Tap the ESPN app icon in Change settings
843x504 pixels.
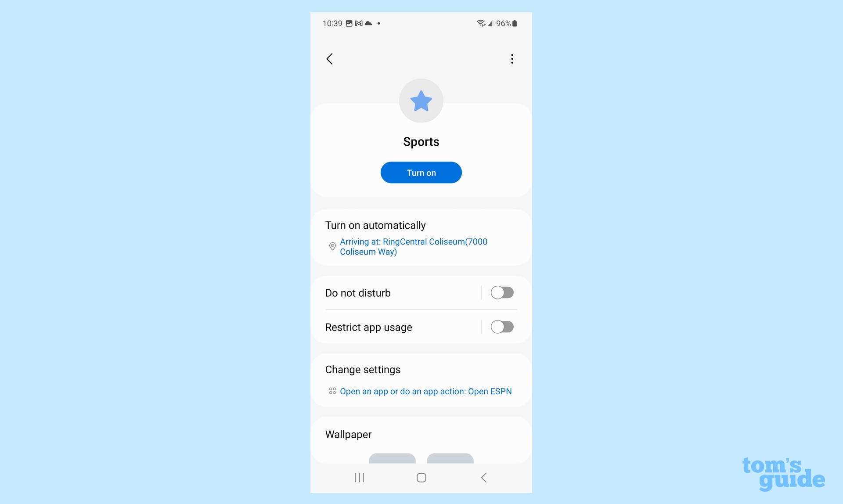(332, 391)
